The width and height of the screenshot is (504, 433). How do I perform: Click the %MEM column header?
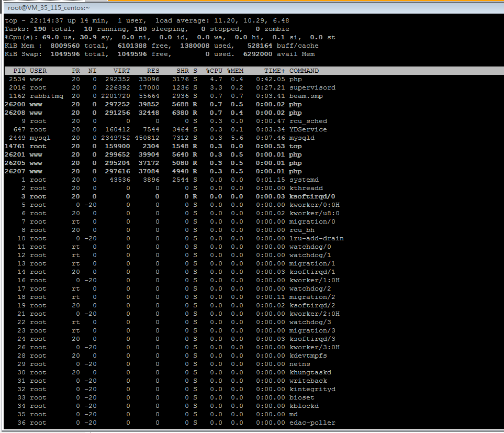click(235, 71)
